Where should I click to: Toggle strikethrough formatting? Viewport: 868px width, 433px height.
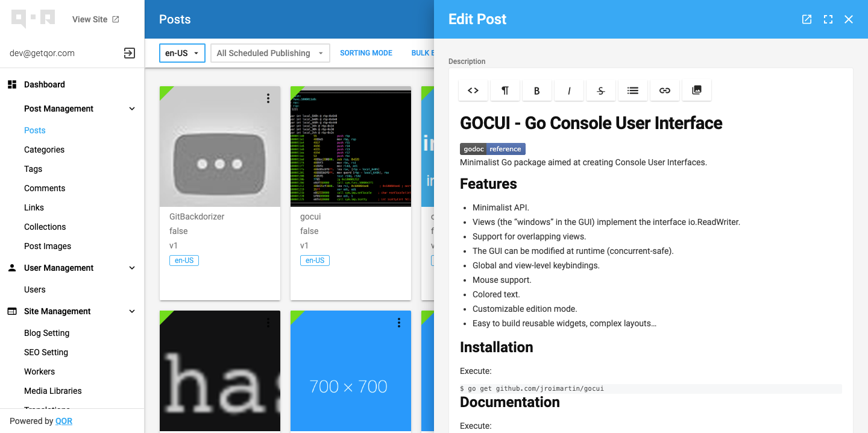point(601,90)
